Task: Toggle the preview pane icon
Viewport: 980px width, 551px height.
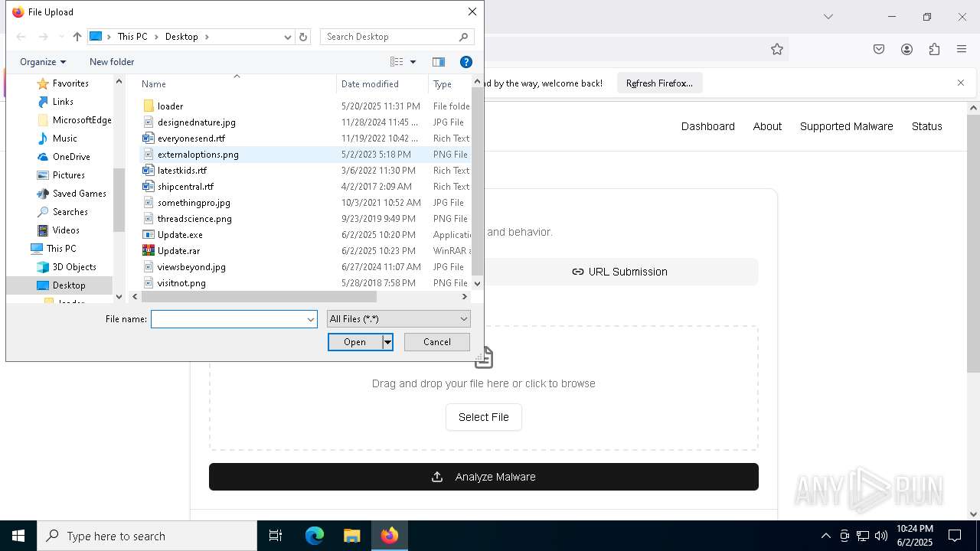Action: pyautogui.click(x=439, y=62)
